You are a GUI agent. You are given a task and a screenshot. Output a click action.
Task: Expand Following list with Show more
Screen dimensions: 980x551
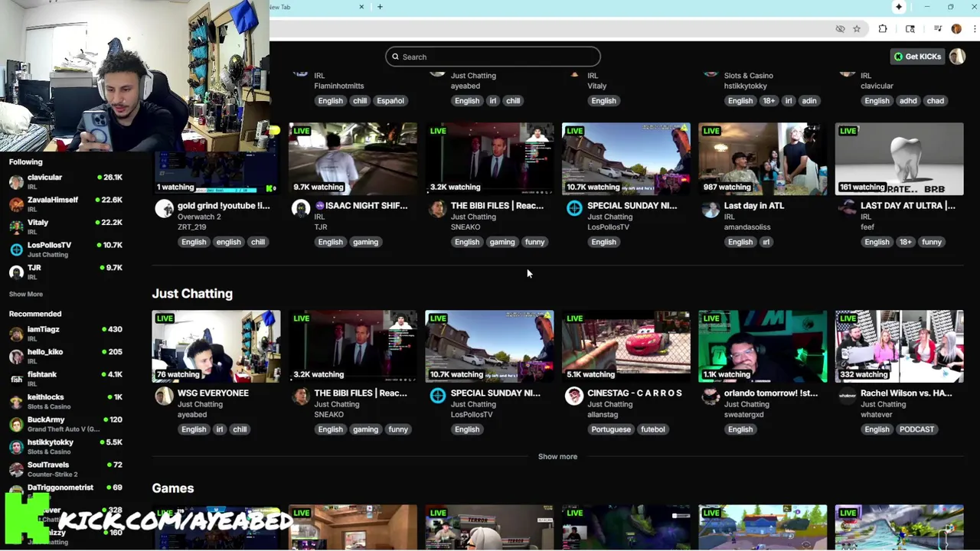click(x=26, y=294)
